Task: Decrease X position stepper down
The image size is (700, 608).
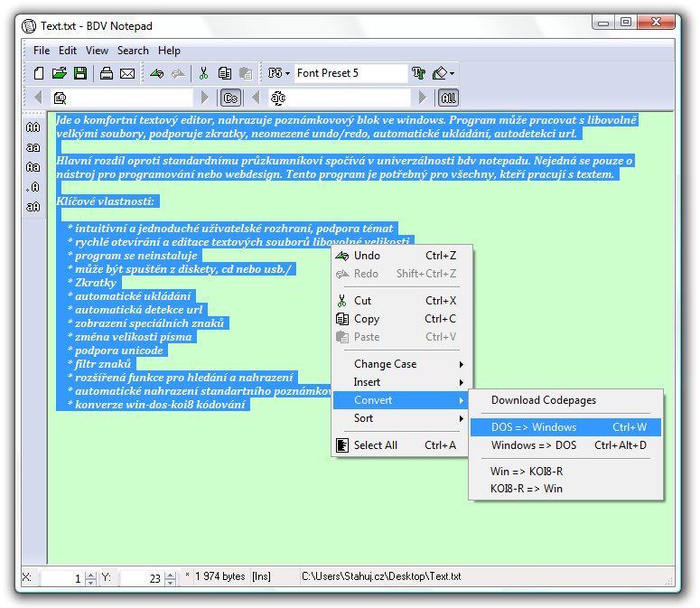Action: tap(90, 582)
